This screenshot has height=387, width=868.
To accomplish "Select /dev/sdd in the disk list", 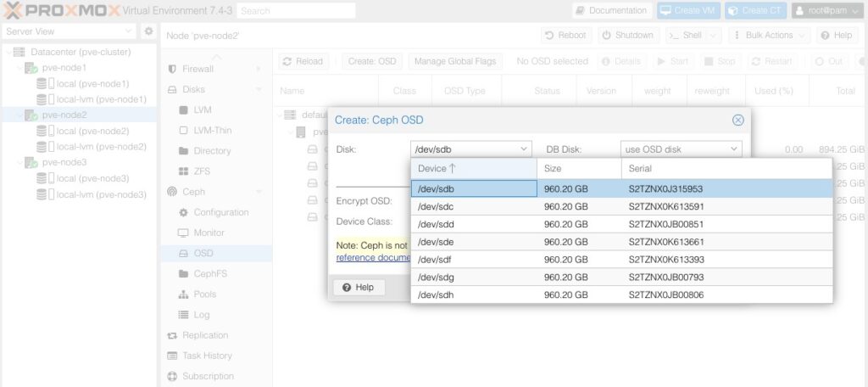I will 621,224.
